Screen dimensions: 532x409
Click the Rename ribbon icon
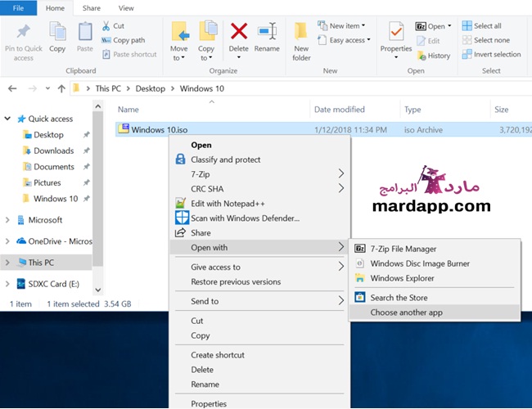tap(268, 32)
